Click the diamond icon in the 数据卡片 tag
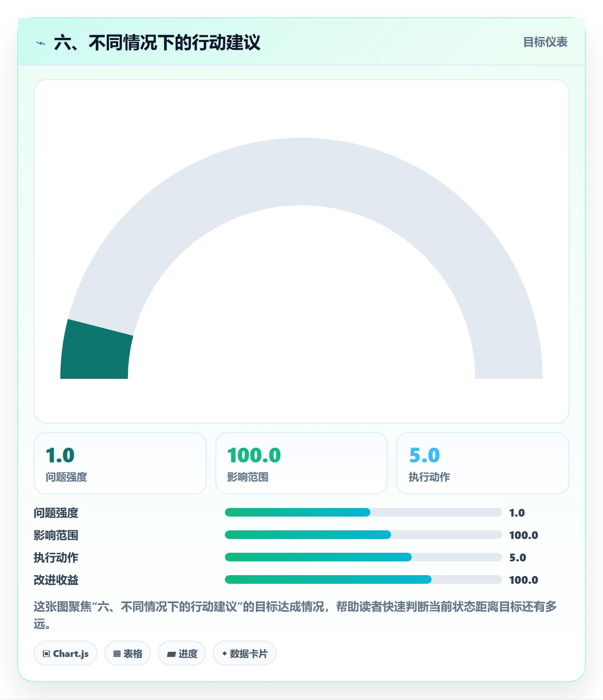 (224, 654)
